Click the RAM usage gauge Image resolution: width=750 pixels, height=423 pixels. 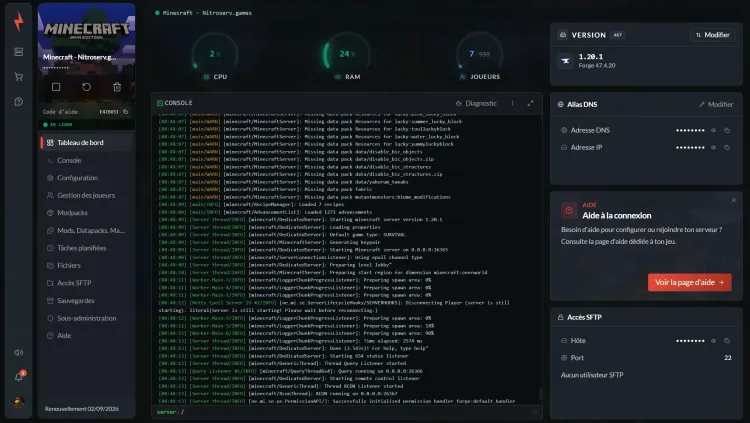coord(347,56)
